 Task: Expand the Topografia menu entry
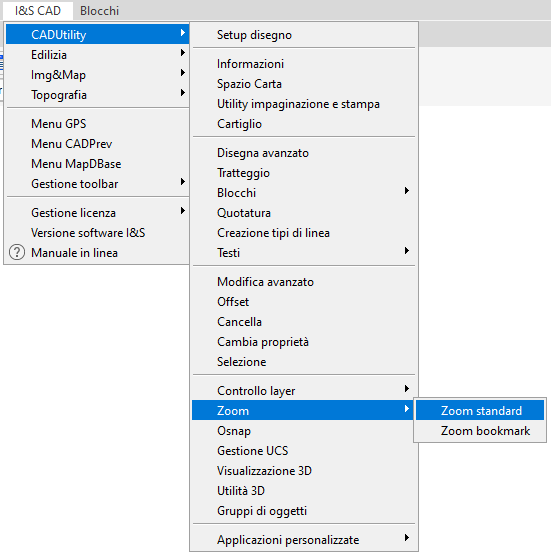tap(97, 95)
